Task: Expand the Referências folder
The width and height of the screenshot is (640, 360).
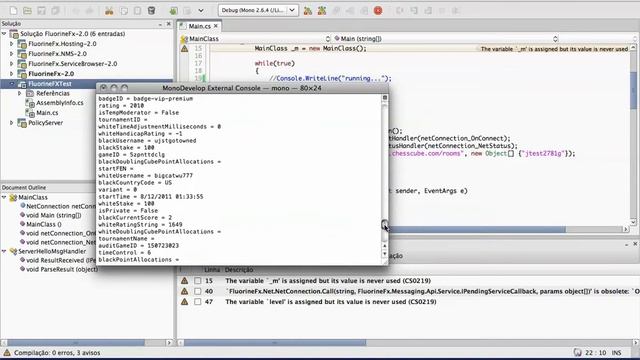Action: tap(20, 93)
